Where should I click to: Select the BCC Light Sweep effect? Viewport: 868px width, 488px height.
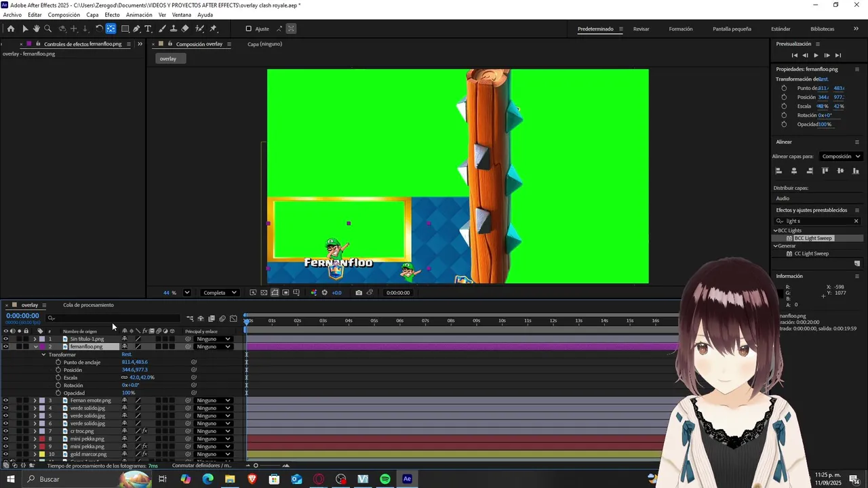(813, 239)
